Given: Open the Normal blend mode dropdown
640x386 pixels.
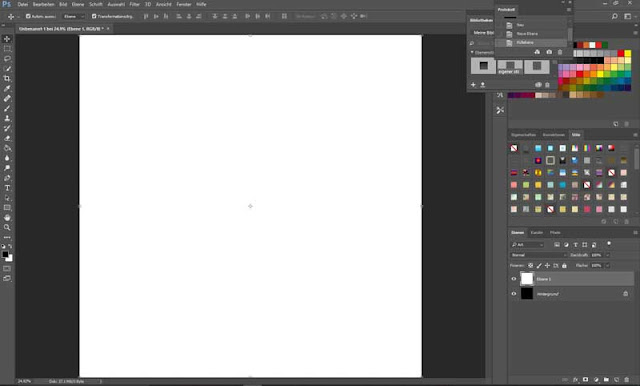Looking at the screenshot, I should [538, 255].
